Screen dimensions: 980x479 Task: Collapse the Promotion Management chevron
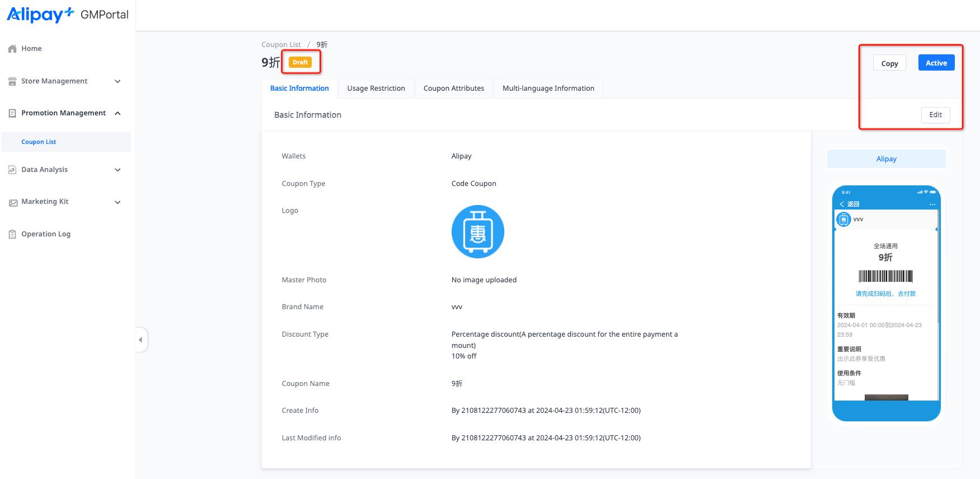(x=118, y=113)
